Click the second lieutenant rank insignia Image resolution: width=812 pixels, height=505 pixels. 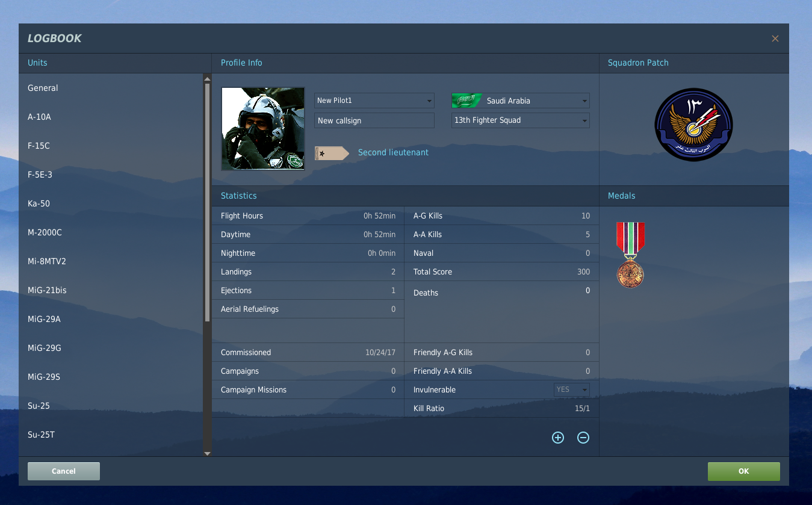pos(332,153)
